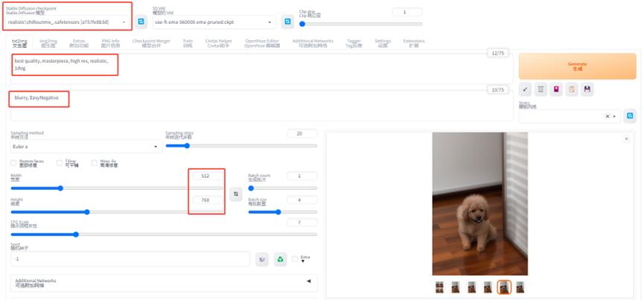Expand the Additional Networks accordion
The image size is (644, 300).
[164, 283]
